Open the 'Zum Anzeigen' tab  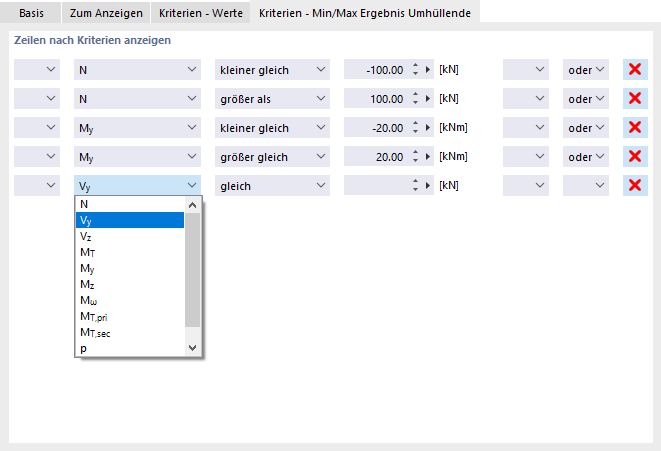point(106,12)
